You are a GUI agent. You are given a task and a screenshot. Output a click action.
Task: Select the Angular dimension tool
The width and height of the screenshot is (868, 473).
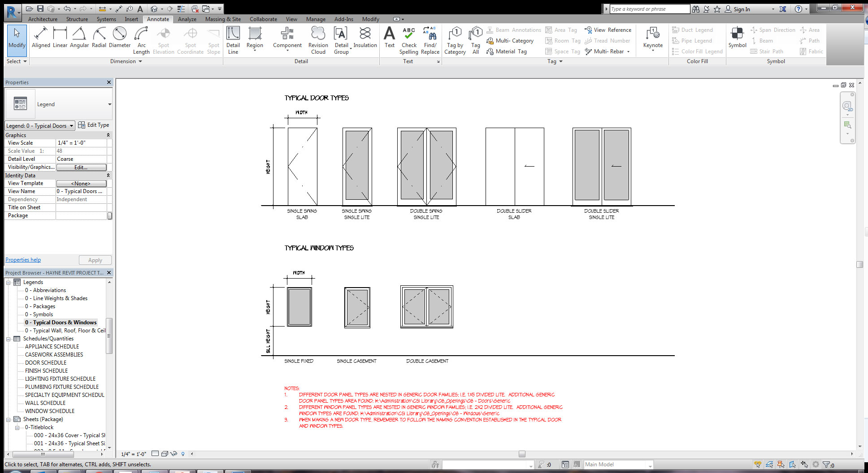[79, 38]
